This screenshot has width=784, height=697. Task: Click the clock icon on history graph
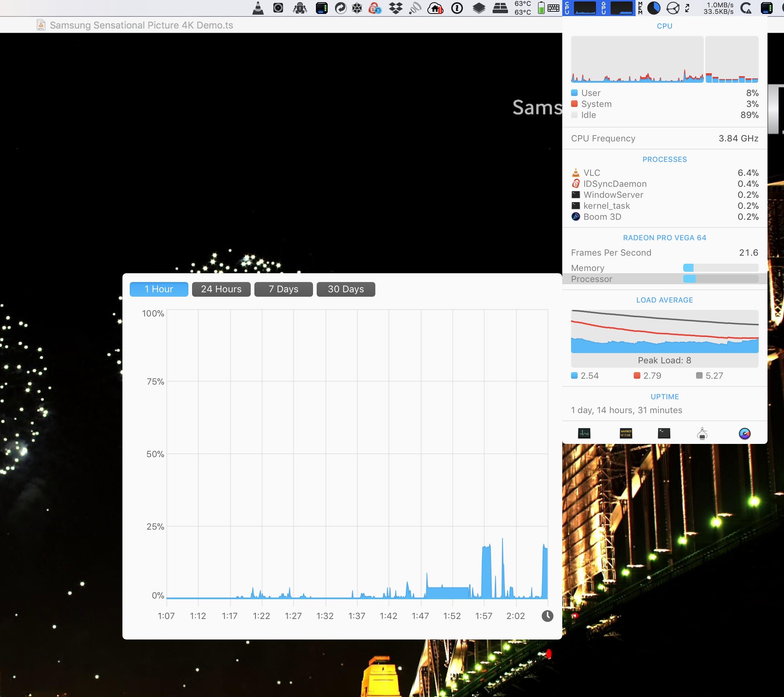(547, 616)
